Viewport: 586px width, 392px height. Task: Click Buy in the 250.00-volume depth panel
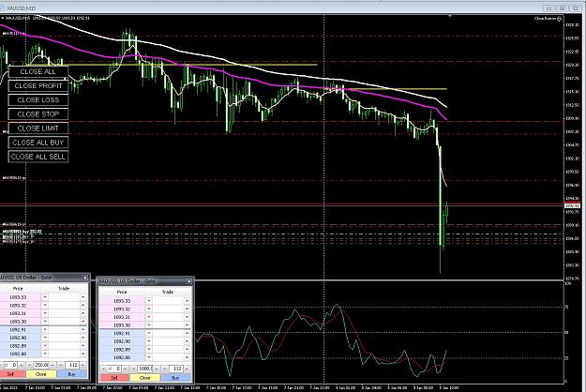click(x=72, y=374)
